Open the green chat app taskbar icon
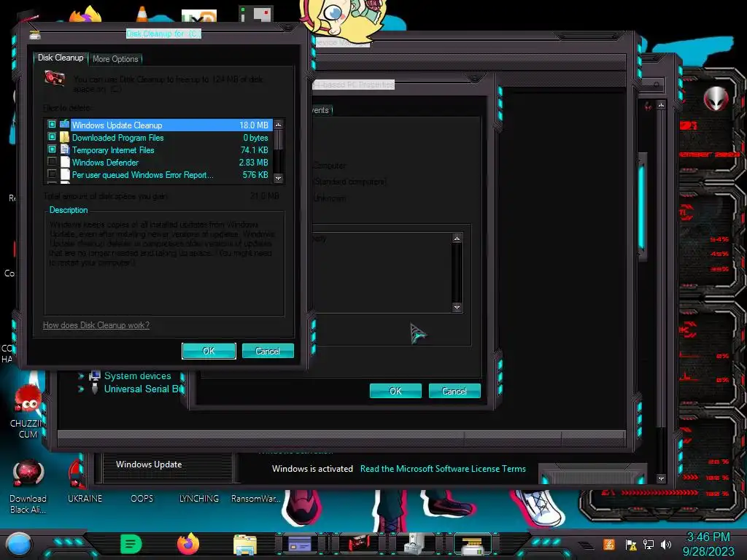This screenshot has width=747, height=560. point(131,544)
